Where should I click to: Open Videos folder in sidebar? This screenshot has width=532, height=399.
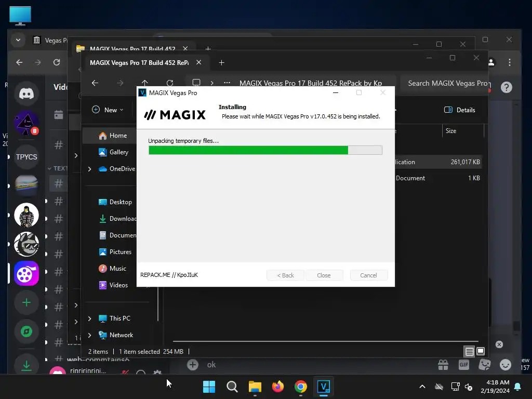click(113, 285)
